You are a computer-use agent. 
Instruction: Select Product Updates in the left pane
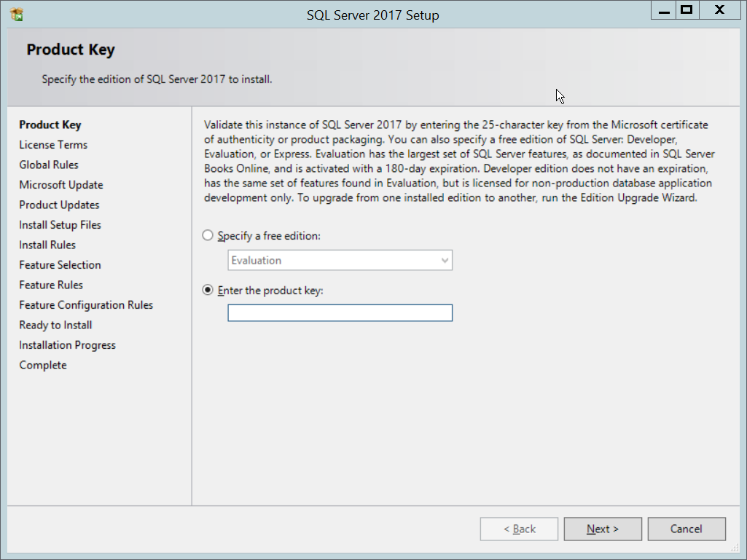59,205
